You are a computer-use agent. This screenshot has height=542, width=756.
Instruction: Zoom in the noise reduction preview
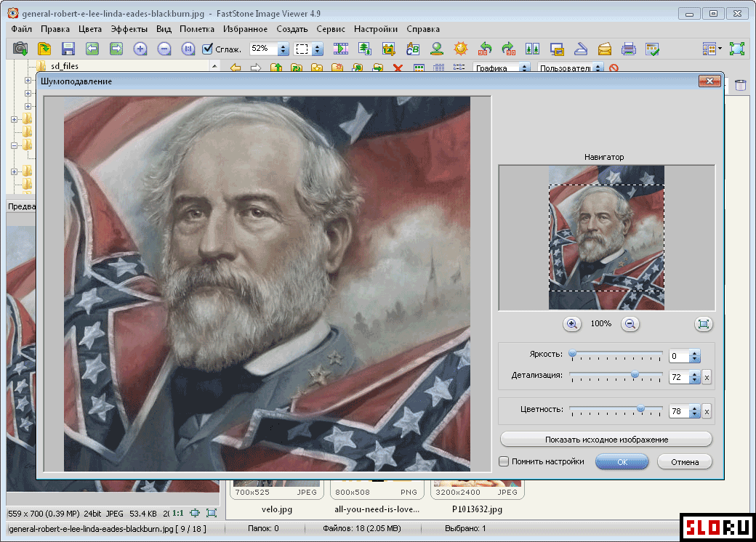click(x=572, y=324)
